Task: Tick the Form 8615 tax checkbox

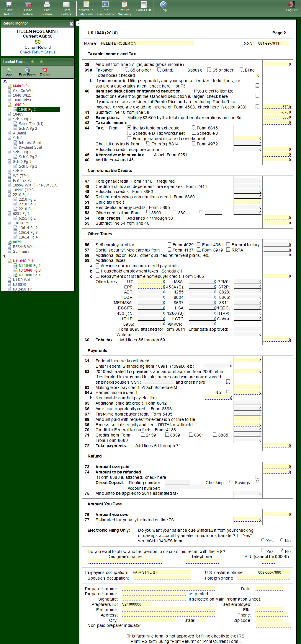Action: pyautogui.click(x=194, y=128)
